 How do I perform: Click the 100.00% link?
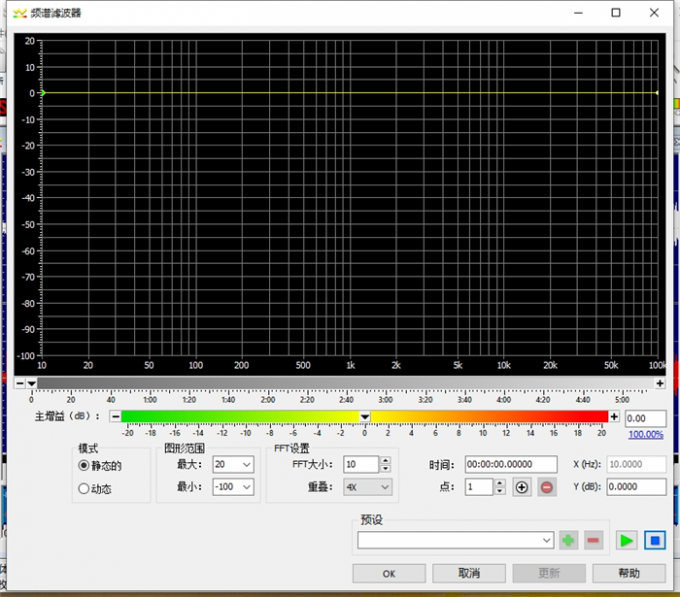(646, 434)
